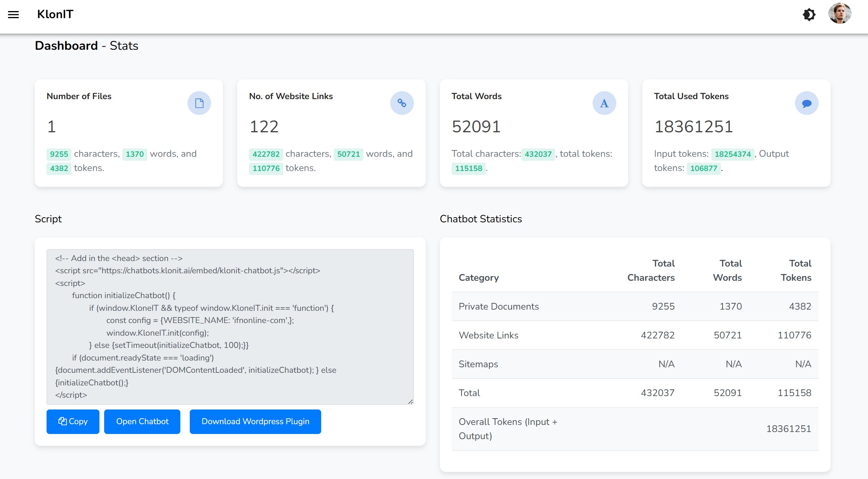Open the hamburger navigation menu
This screenshot has height=479, width=868.
(x=13, y=15)
